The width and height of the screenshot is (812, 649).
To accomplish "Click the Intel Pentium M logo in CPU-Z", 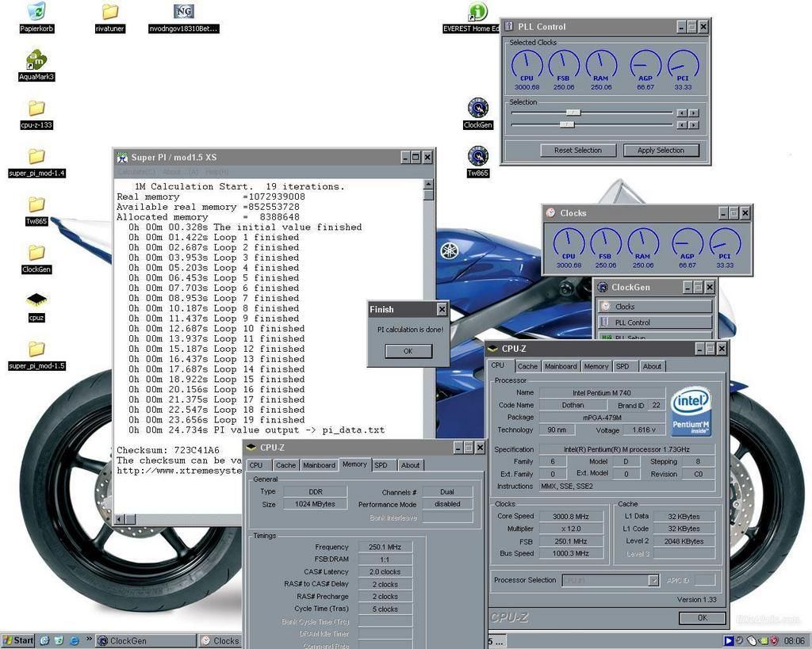I will (691, 411).
